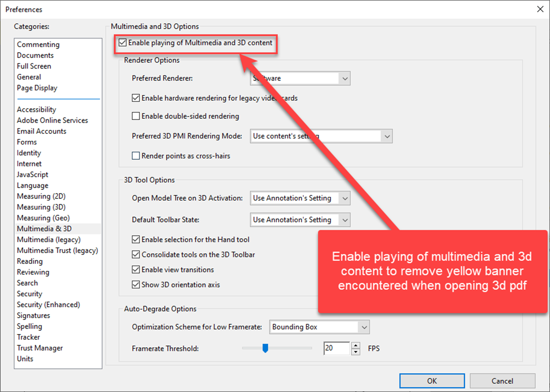Uncheck Enable hardware rendering for legacy video cards
This screenshot has width=550, height=392.
[136, 98]
